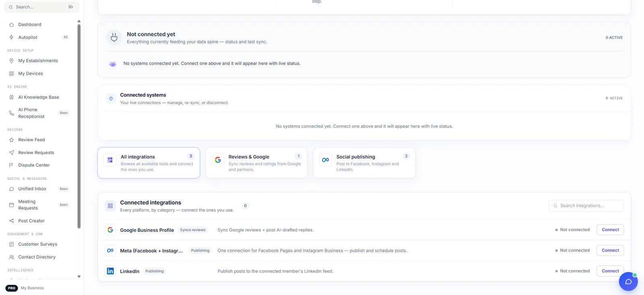This screenshot has height=295, width=644.
Task: Select the Social publishing filter card
Action: (364, 163)
